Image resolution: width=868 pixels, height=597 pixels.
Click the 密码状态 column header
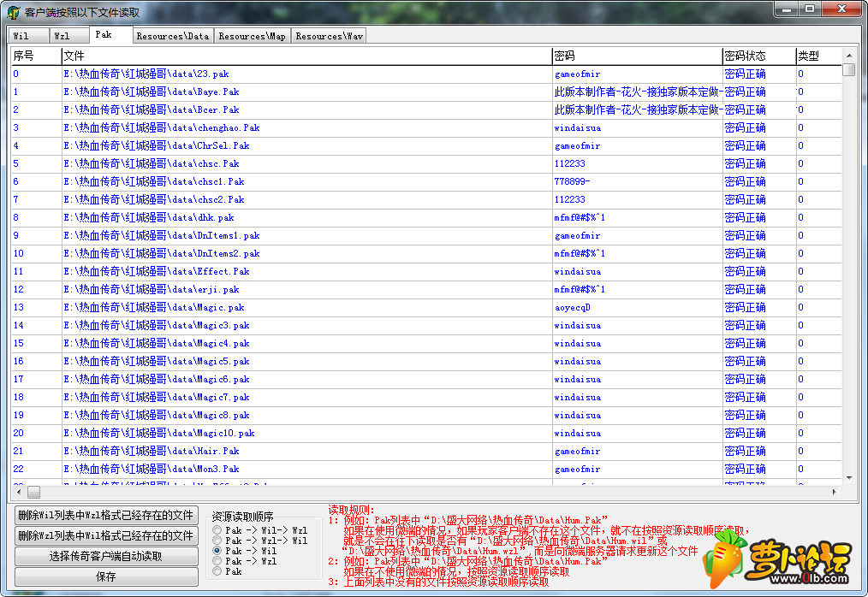pos(759,56)
